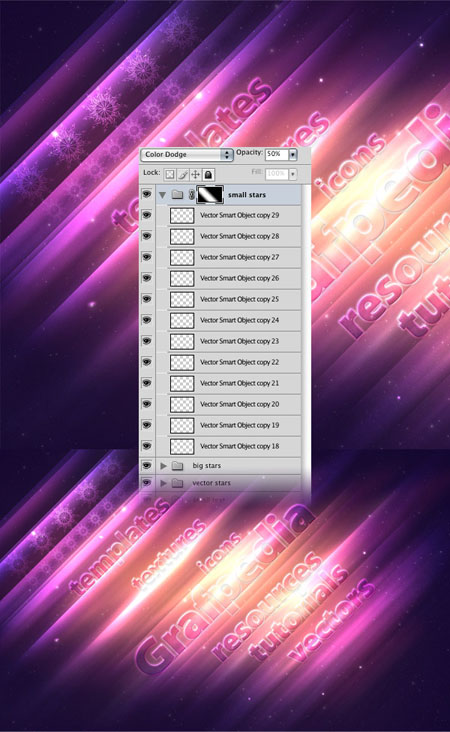Select layer name Vector Smart Object copy 28
The width and height of the screenshot is (450, 732).
click(239, 236)
